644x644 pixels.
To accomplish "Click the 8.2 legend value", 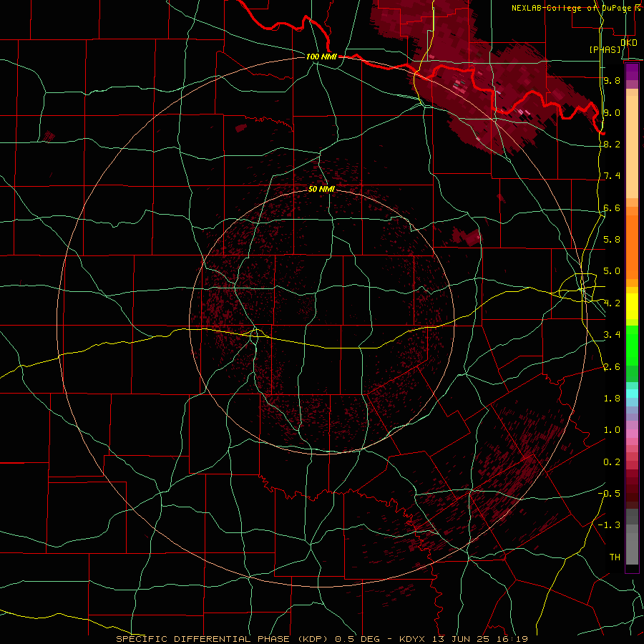I will click(612, 144).
